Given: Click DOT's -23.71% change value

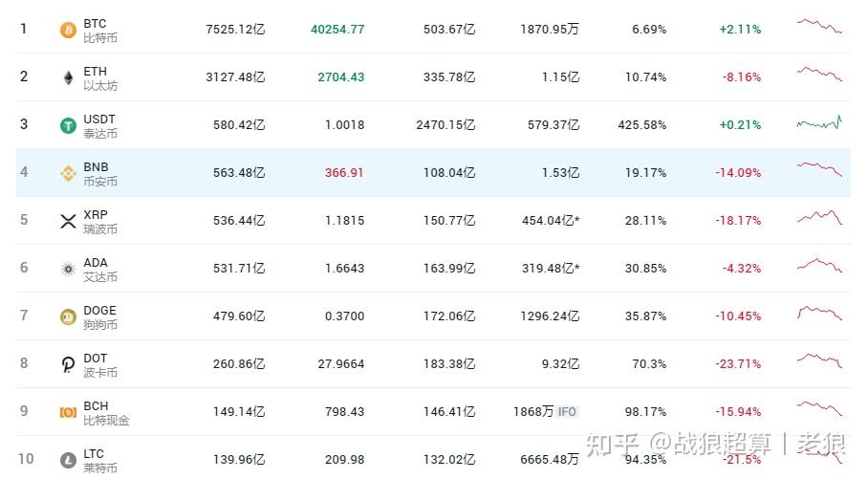Looking at the screenshot, I should point(738,364).
